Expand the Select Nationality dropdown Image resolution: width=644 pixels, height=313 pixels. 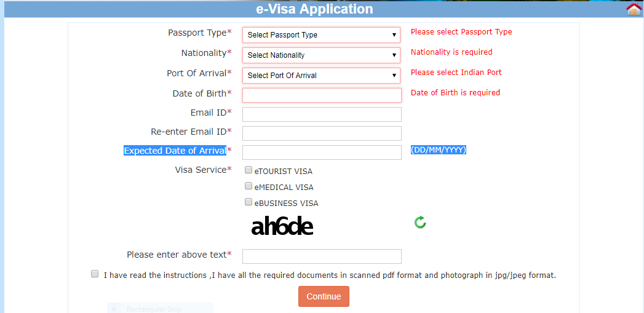point(321,55)
